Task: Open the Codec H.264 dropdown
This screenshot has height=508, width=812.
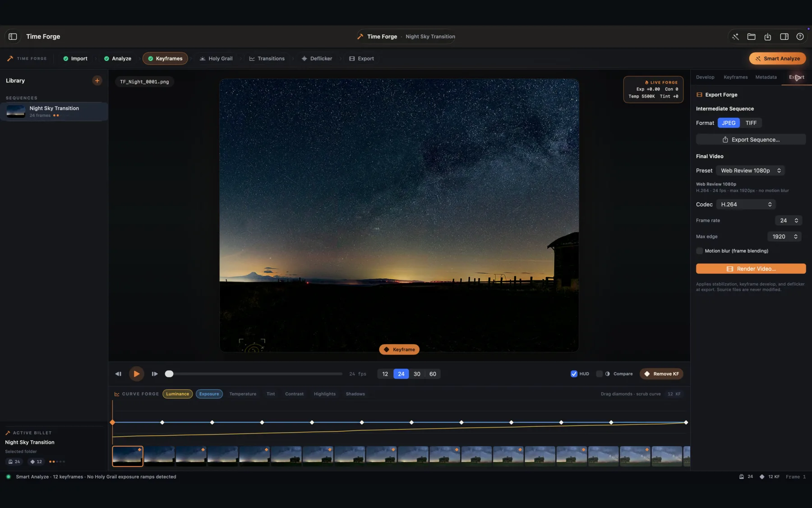Action: (746, 205)
